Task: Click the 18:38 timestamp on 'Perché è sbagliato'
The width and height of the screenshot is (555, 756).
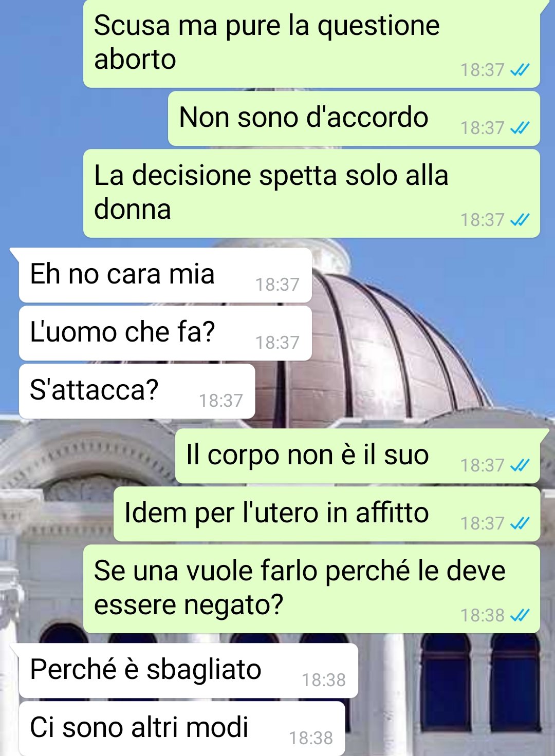Action: click(324, 680)
